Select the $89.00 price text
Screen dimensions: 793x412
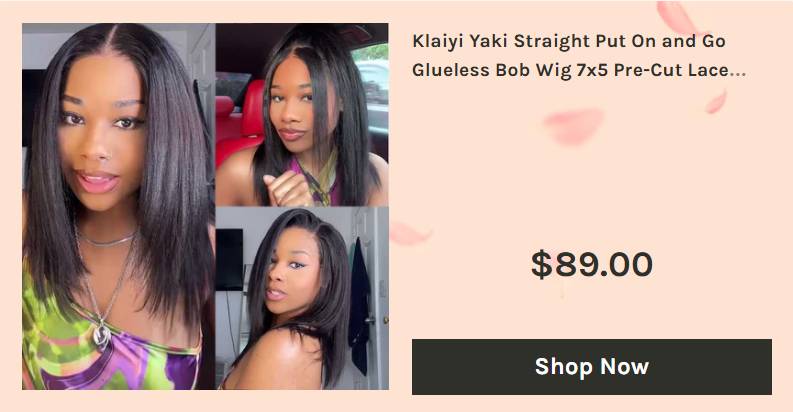[592, 264]
